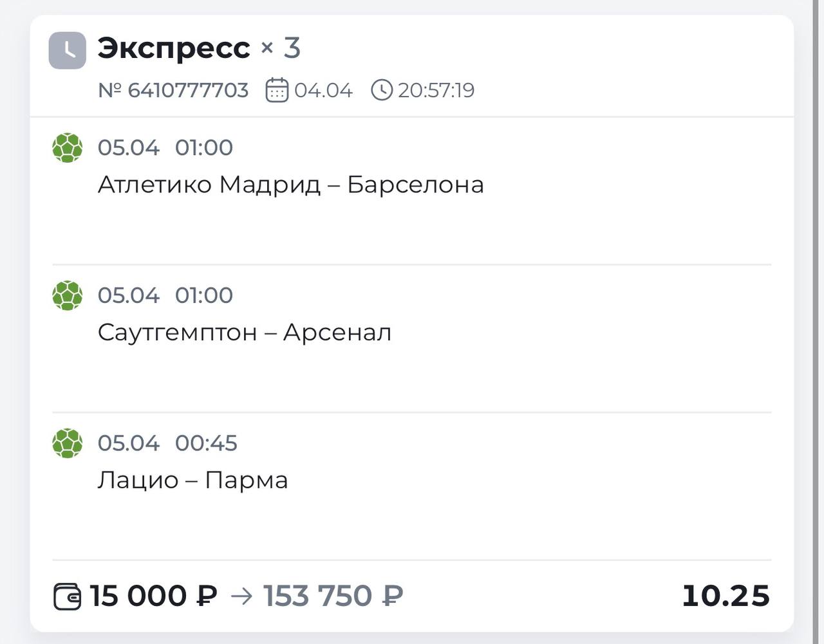This screenshot has height=644, width=824.
Task: Click the total odds 10.25
Action: (x=726, y=596)
